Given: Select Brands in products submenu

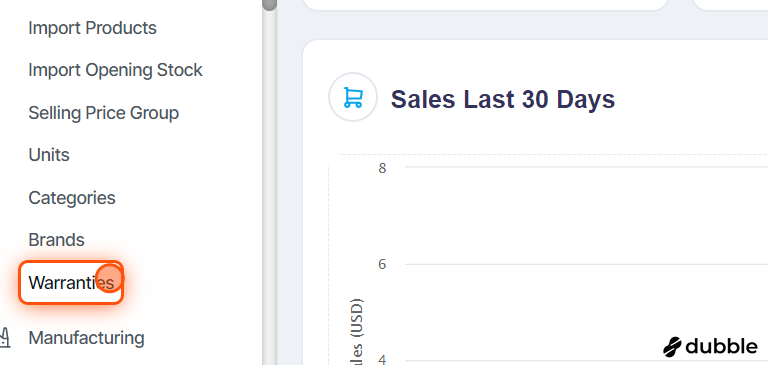Looking at the screenshot, I should [x=56, y=240].
